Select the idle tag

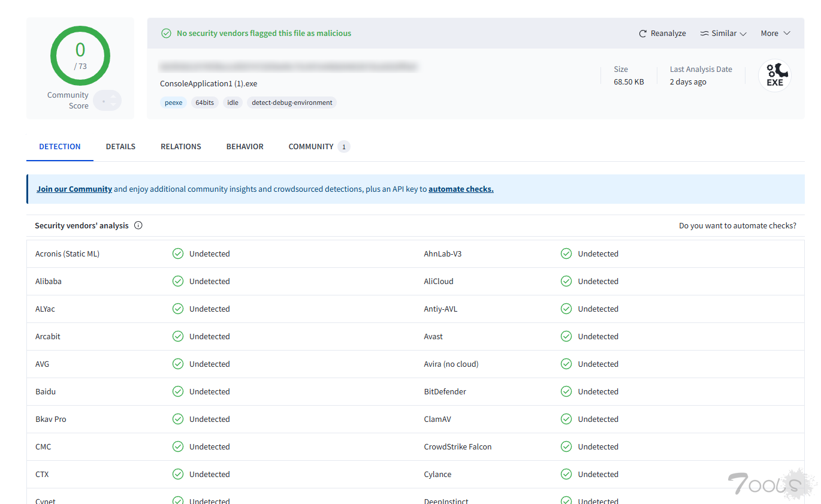(x=233, y=102)
